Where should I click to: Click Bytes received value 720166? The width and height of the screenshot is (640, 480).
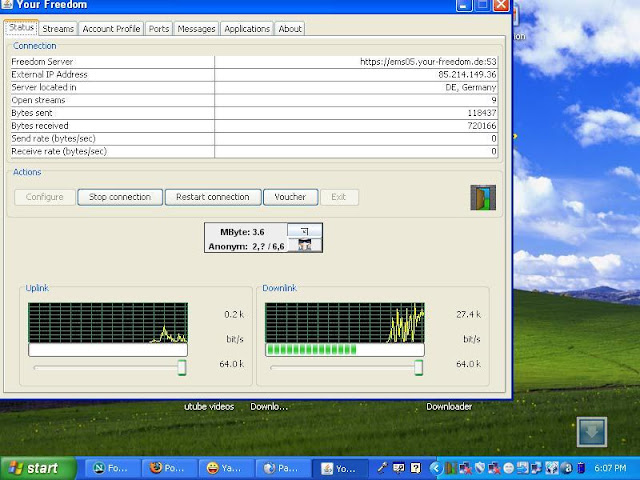point(482,126)
